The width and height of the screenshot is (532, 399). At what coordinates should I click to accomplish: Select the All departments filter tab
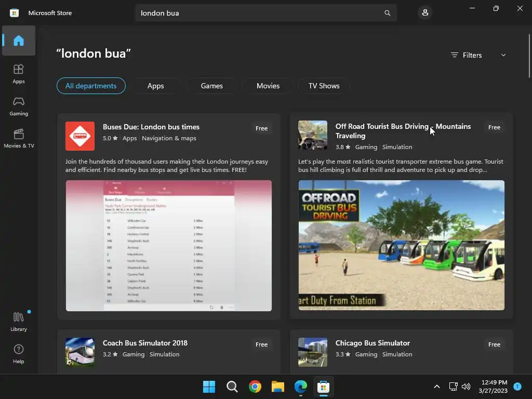click(x=91, y=86)
